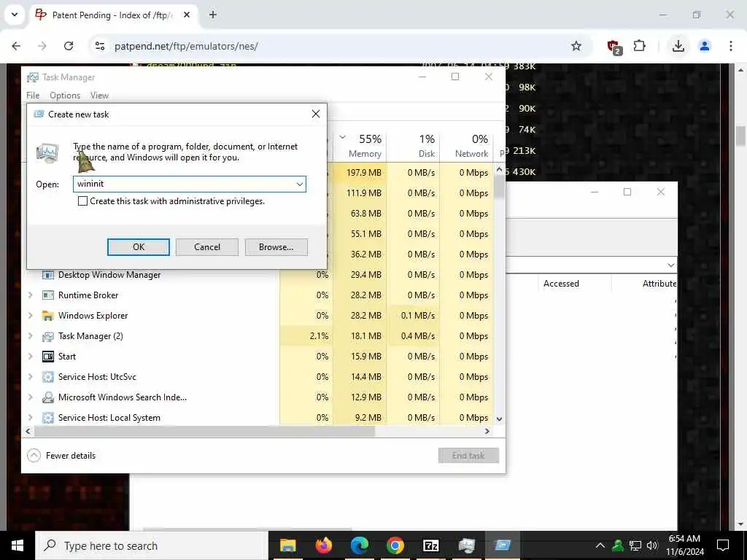Open the network icon in system tray

[x=635, y=545]
